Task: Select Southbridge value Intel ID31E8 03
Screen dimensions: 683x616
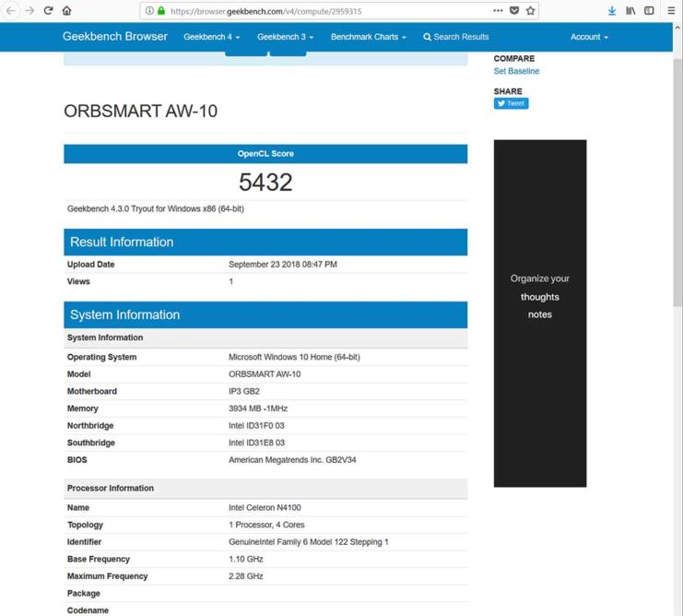Action: (256, 443)
